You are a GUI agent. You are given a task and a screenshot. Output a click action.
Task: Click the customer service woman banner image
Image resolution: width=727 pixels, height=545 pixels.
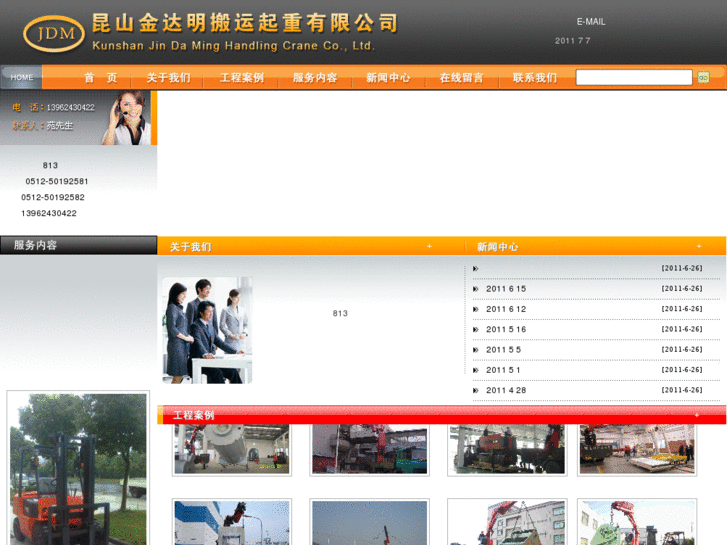(x=78, y=118)
